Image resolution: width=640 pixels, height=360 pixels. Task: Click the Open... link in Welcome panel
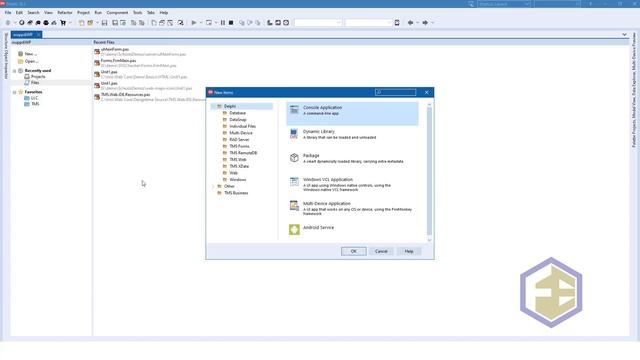pos(31,61)
